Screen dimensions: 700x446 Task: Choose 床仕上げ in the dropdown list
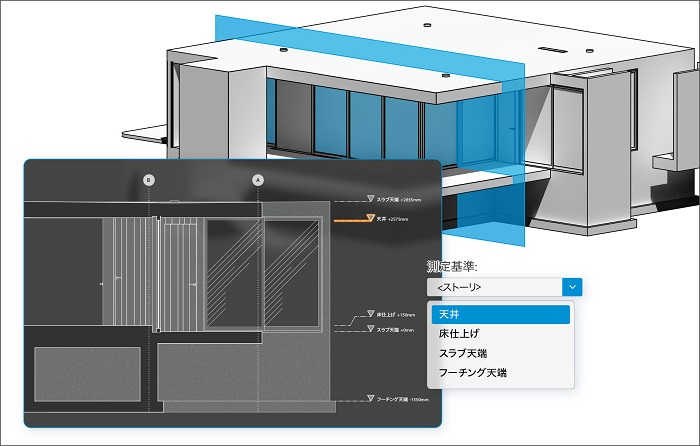click(500, 333)
